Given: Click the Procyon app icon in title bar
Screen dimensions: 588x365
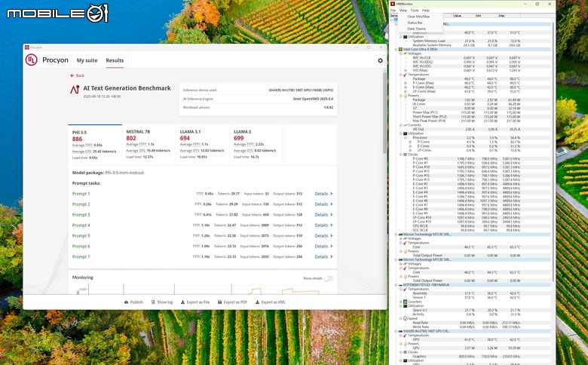Looking at the screenshot, I should [x=27, y=48].
